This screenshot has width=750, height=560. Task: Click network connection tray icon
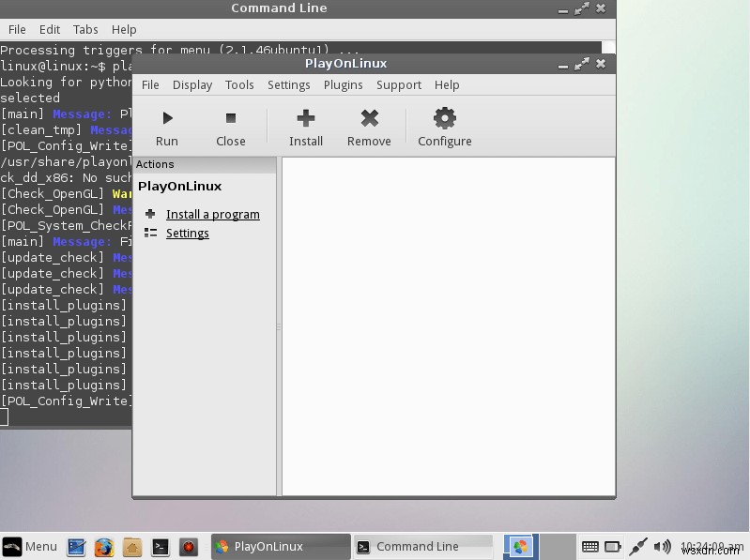[638, 547]
